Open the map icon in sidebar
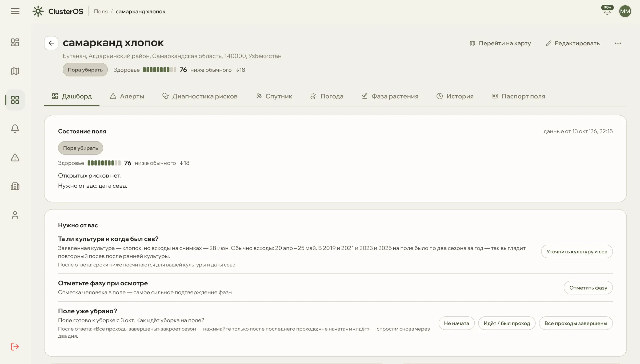This screenshot has height=364, width=640. point(15,71)
